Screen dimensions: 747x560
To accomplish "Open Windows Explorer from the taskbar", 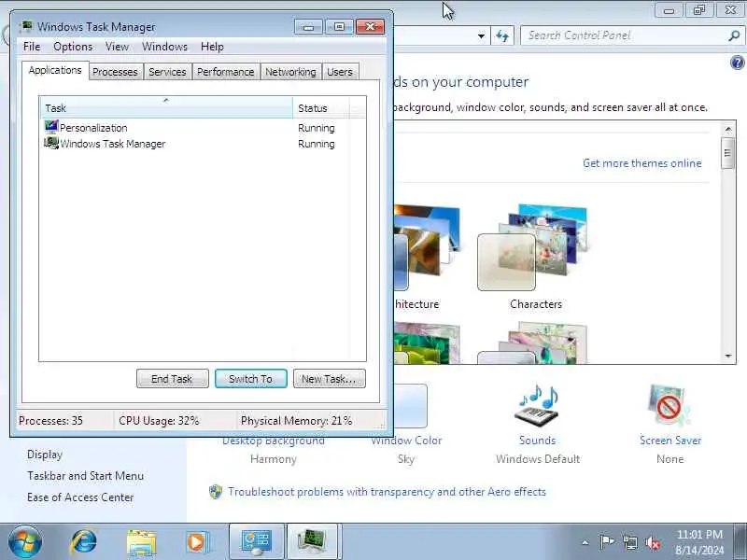I will 142,542.
